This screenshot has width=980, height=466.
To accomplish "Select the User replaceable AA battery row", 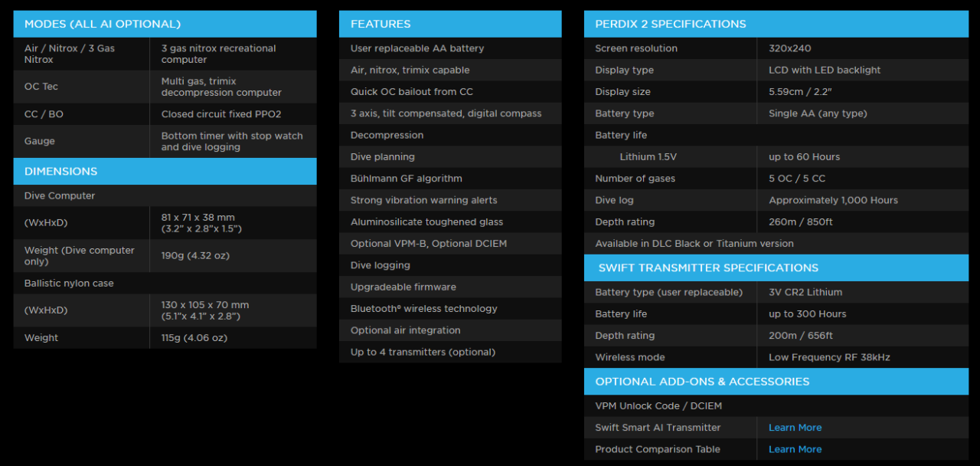I will coord(417,48).
